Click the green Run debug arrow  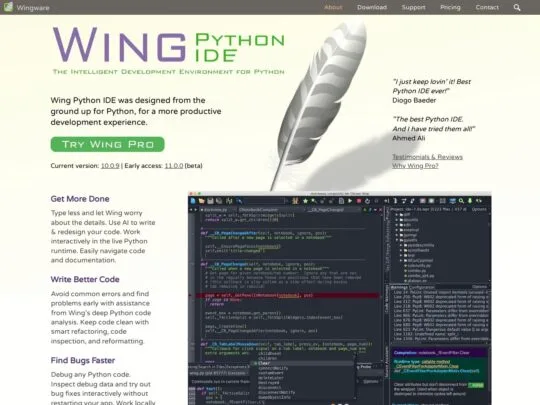(x=350, y=201)
